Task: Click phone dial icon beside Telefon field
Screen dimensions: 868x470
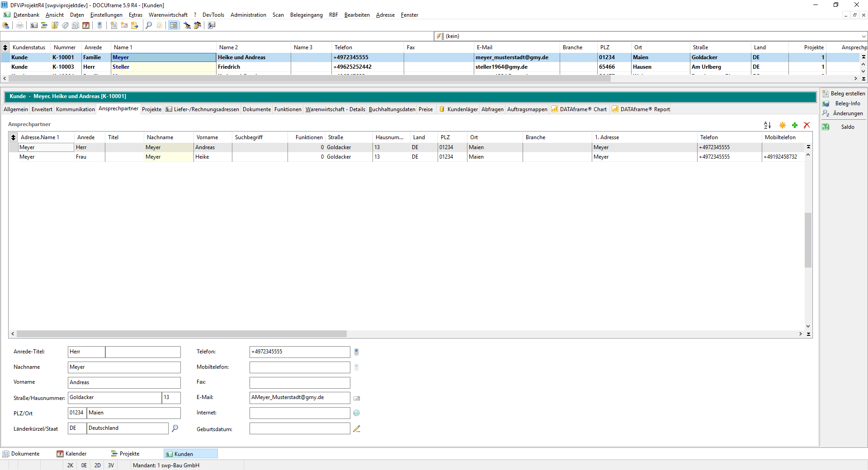Action: click(356, 352)
